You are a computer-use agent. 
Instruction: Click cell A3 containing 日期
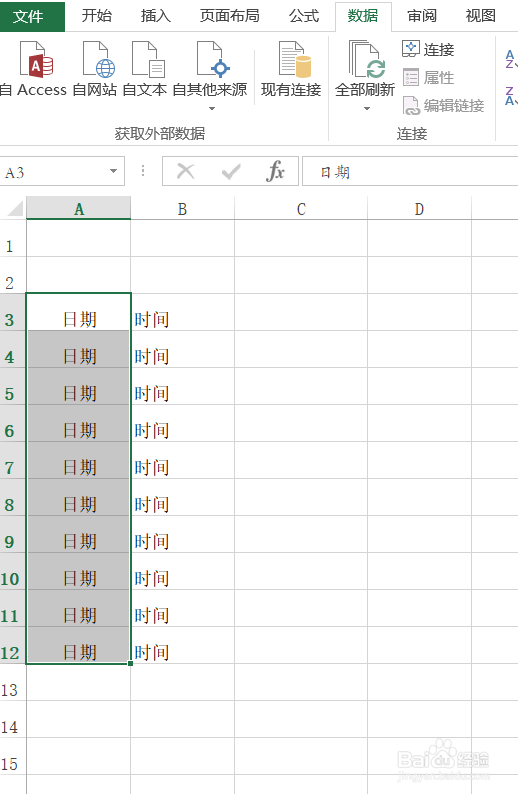pos(78,312)
